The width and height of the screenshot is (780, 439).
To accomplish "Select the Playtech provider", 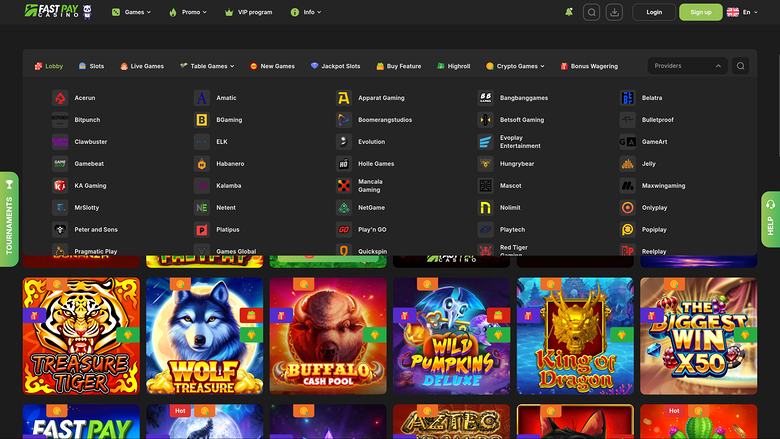I will pyautogui.click(x=501, y=229).
